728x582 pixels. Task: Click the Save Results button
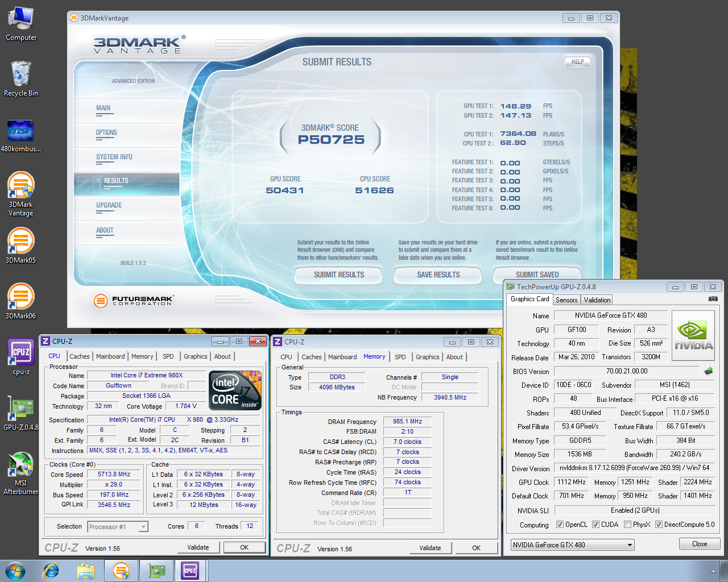(439, 275)
